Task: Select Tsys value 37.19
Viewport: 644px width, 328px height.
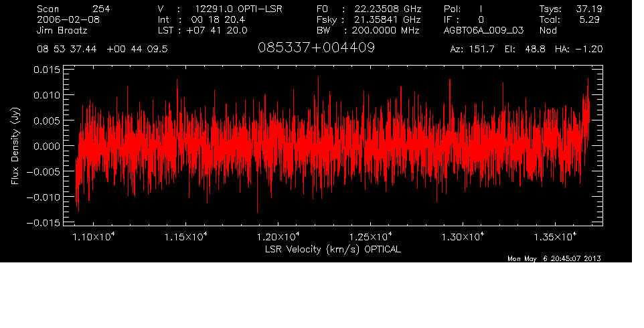Action: click(589, 9)
